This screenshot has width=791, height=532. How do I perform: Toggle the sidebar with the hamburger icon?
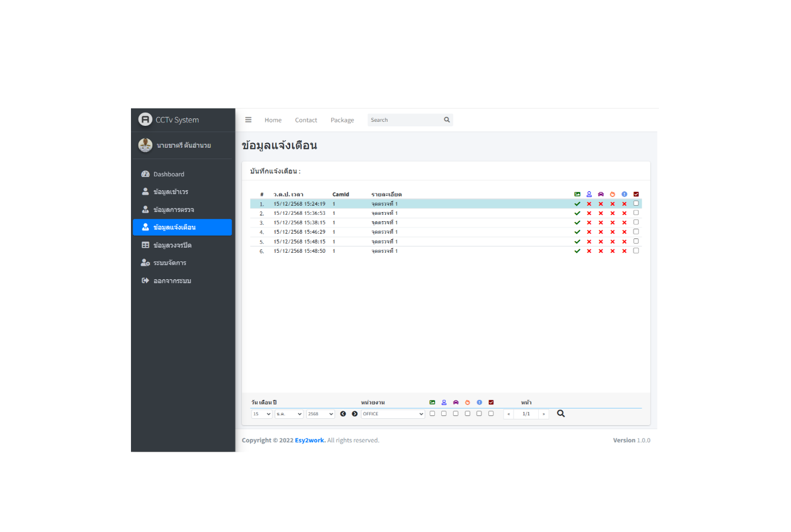pyautogui.click(x=248, y=120)
